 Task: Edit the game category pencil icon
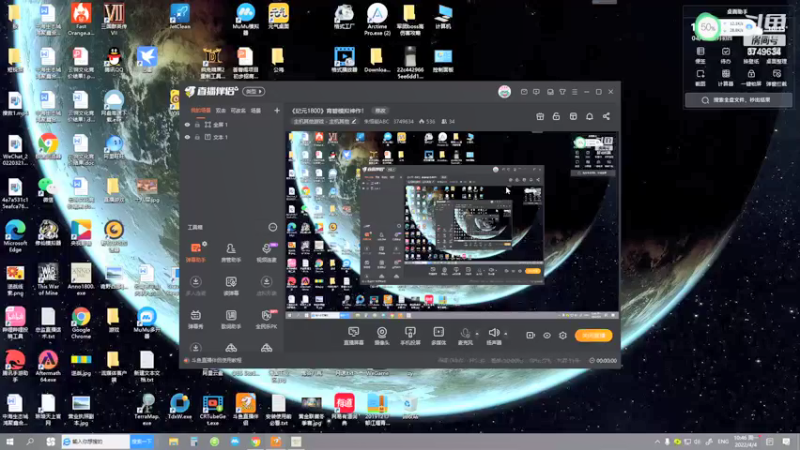click(354, 121)
